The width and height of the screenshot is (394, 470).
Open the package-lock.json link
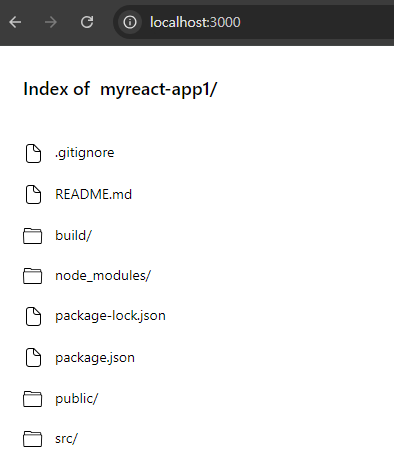point(110,316)
